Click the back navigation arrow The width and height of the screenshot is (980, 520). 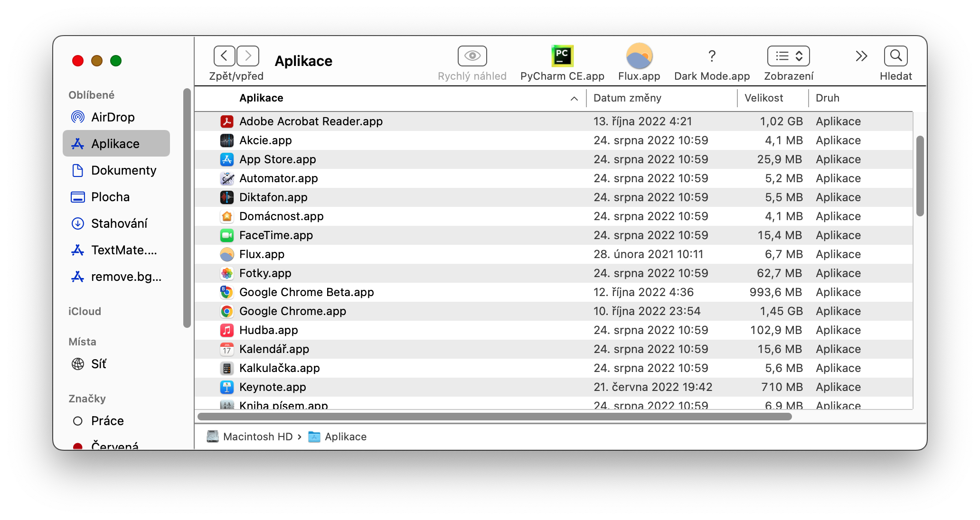(x=224, y=56)
